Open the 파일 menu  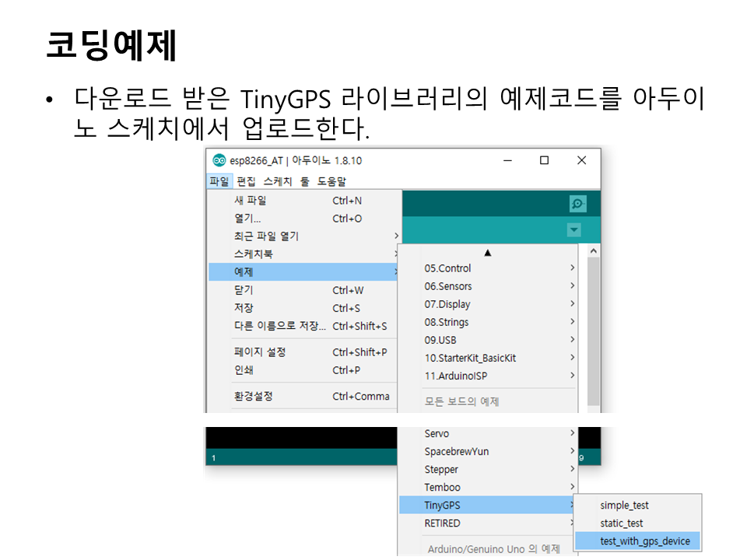coord(219,181)
